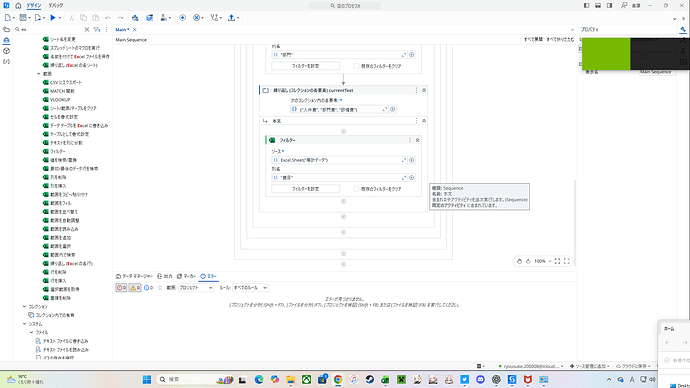Open the Data Manager toolbar icon
The image size is (690, 388).
tap(150, 18)
